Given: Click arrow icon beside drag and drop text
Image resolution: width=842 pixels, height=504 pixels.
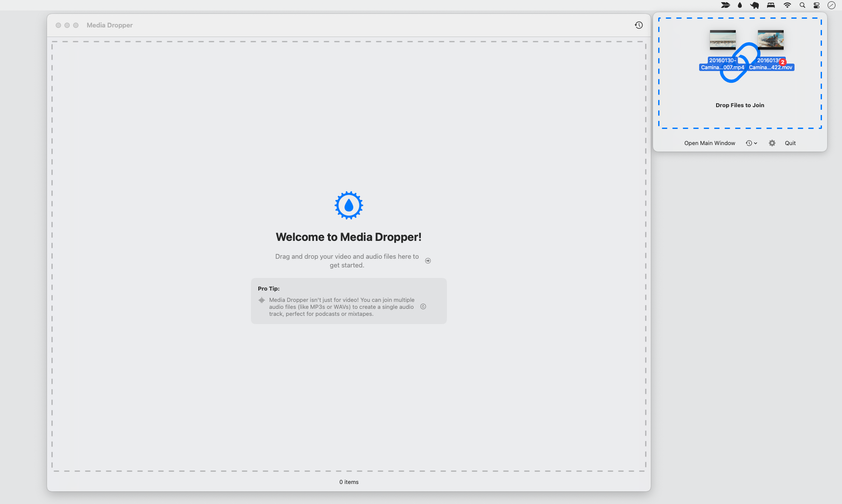Looking at the screenshot, I should [x=428, y=261].
